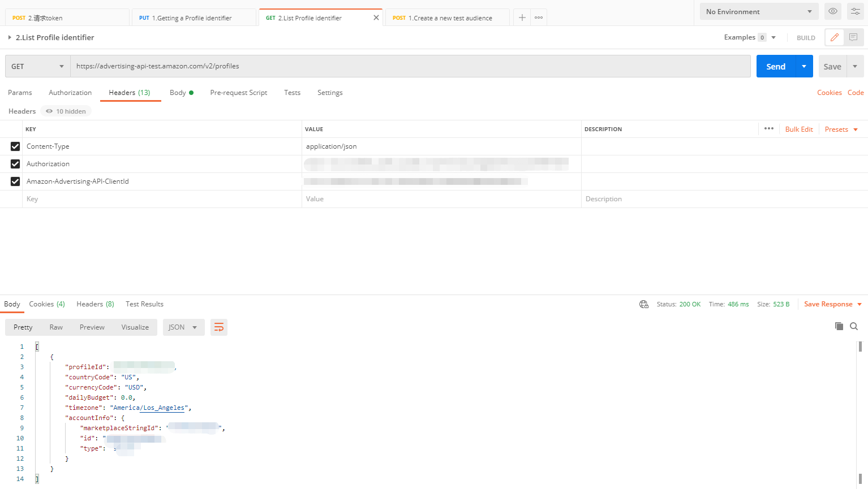The image size is (868, 489).
Task: Open a new request tab with plus icon
Action: click(521, 17)
